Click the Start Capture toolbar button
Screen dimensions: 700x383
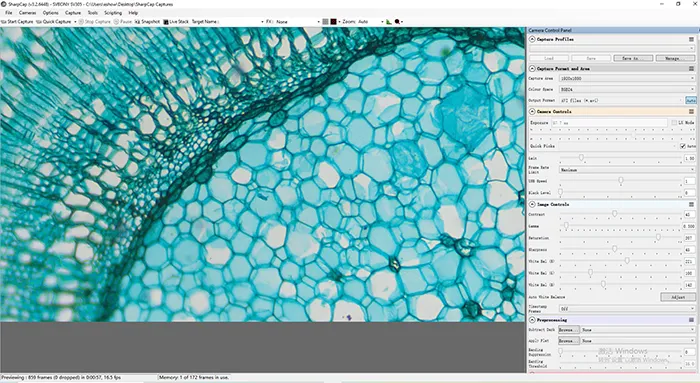click(17, 21)
